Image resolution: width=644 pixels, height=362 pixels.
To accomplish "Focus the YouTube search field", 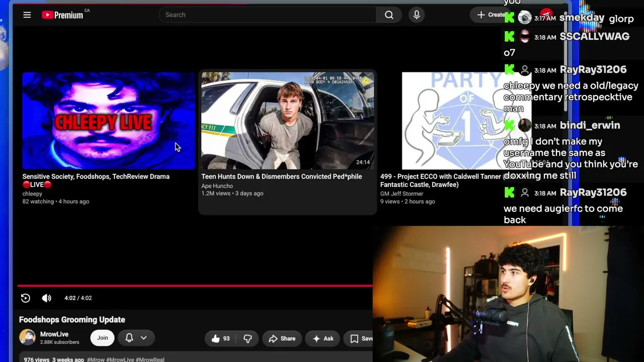I will 267,15.
